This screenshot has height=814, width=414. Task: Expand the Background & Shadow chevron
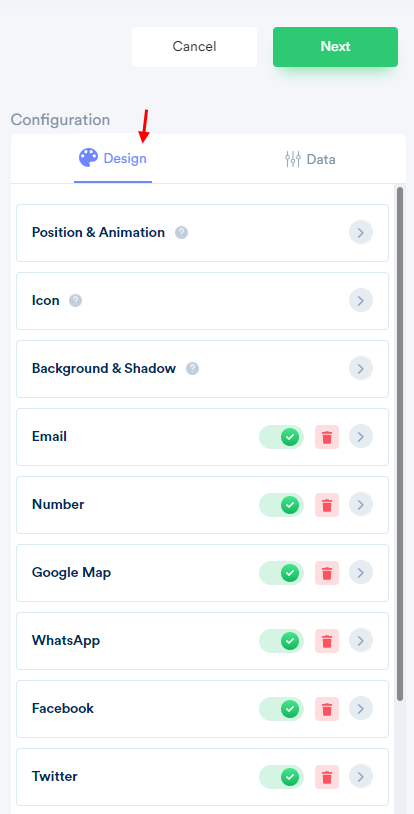[360, 369]
